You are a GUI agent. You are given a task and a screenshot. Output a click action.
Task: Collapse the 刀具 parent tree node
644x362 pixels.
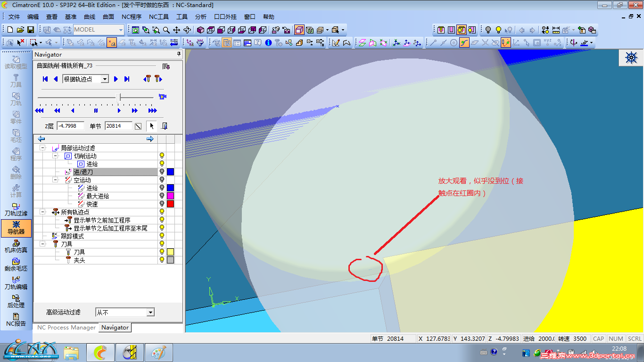click(x=43, y=244)
